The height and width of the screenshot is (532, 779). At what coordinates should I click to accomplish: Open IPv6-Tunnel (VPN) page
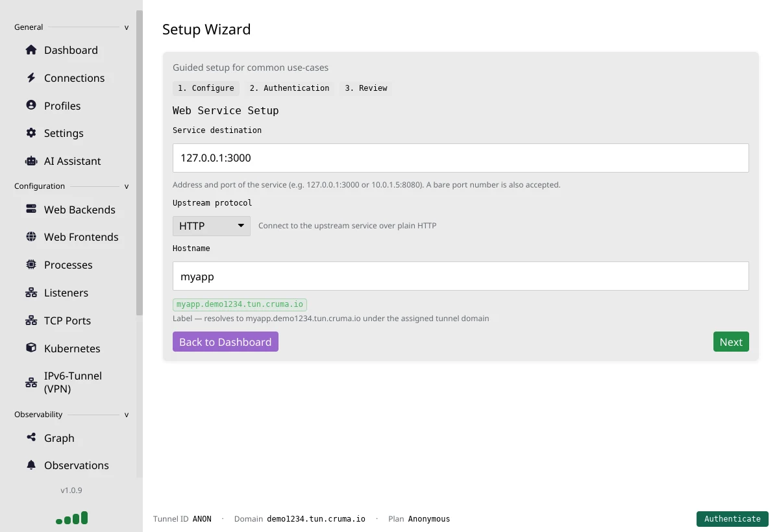(x=73, y=382)
